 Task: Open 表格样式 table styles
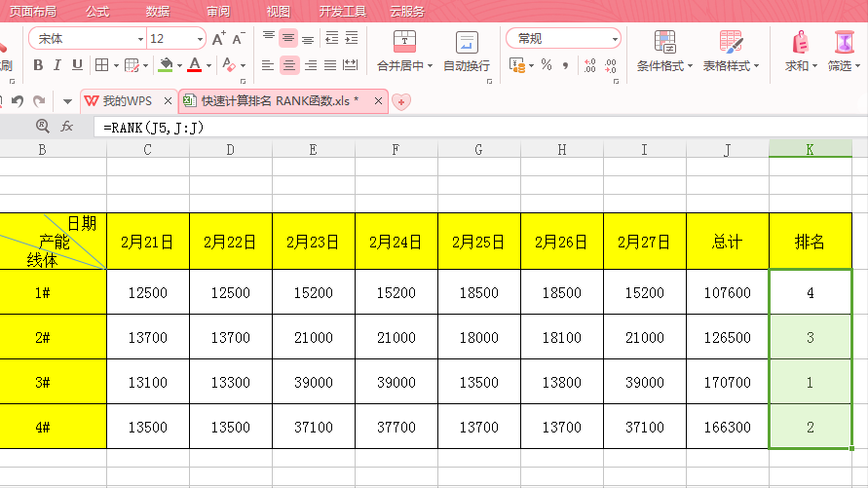coord(731,51)
